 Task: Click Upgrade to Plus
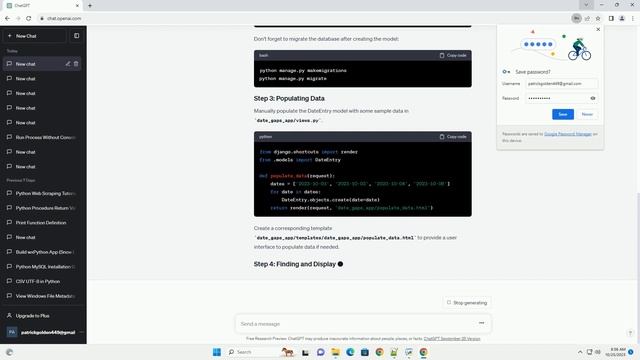coord(43,316)
